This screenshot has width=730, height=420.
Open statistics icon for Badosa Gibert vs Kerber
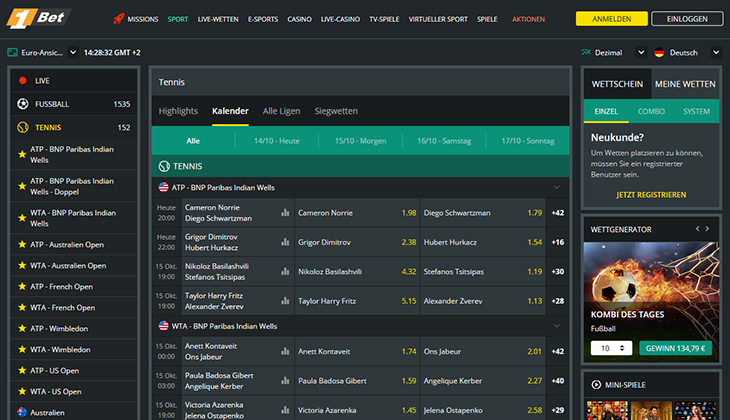[285, 380]
